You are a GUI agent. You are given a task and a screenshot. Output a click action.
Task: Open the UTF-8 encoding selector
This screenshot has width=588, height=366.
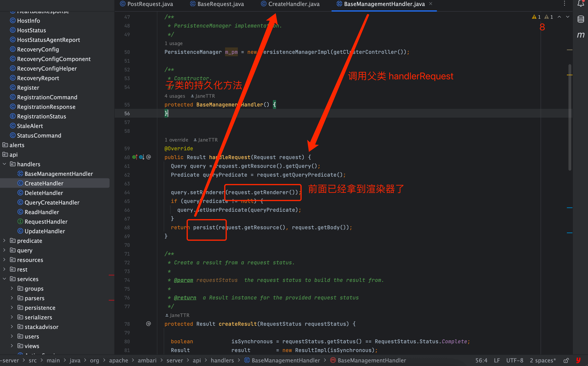click(514, 360)
